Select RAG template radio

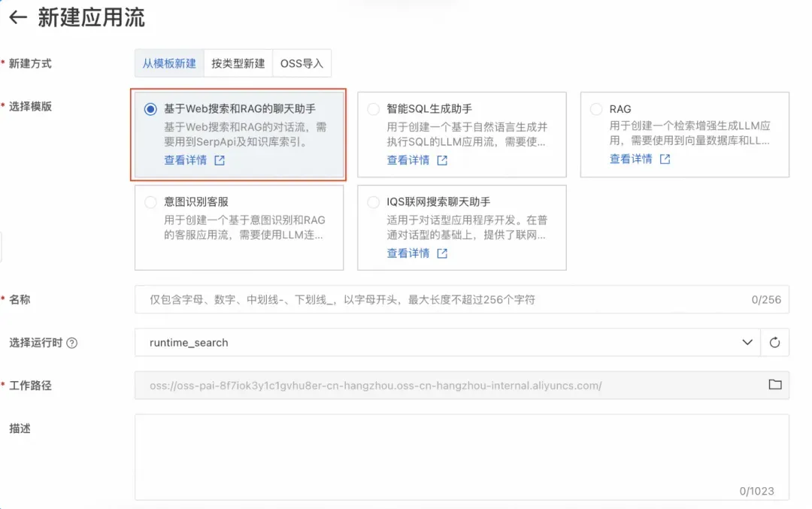coord(596,109)
